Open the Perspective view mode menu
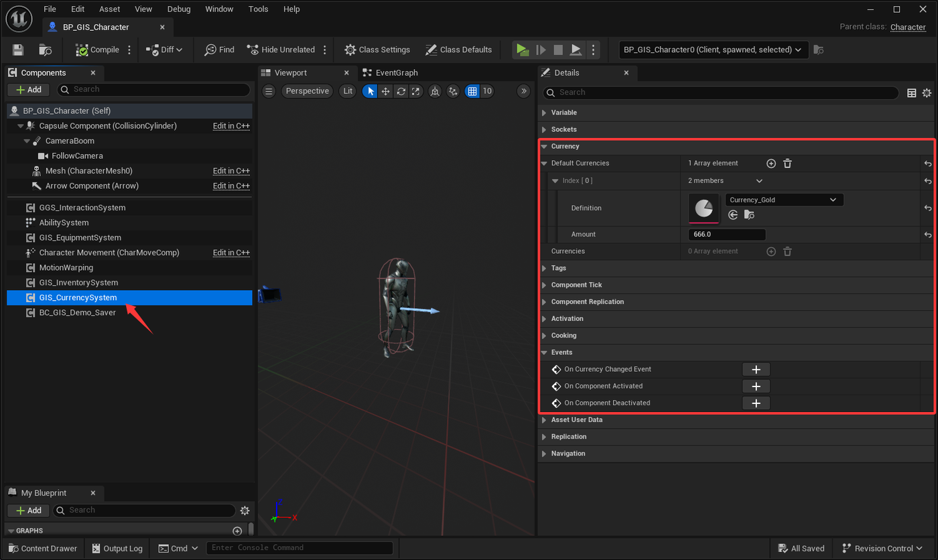 307,91
